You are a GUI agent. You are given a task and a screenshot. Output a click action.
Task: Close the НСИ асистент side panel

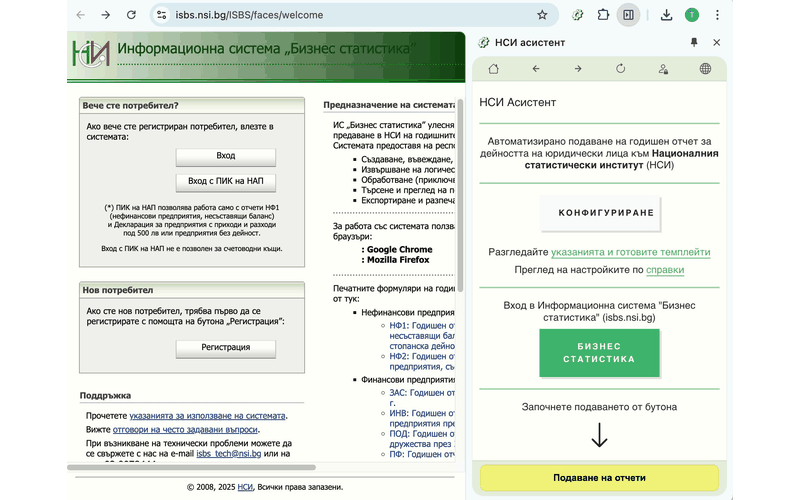716,42
